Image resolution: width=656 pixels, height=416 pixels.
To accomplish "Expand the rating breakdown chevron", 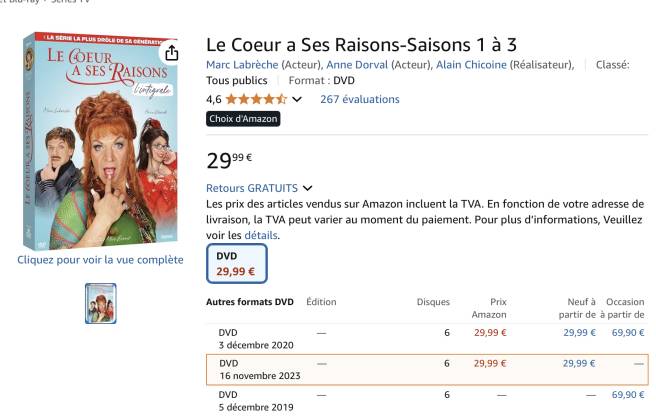I will tap(297, 99).
